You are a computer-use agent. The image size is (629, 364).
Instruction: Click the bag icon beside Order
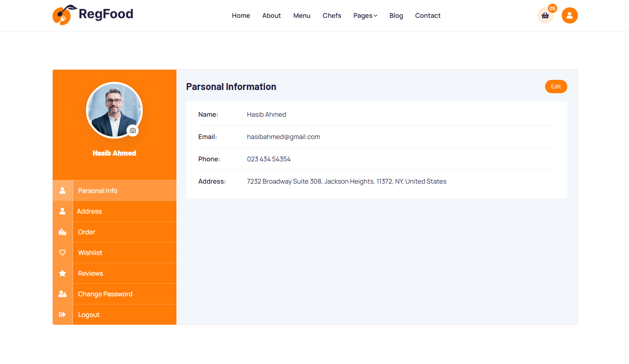pyautogui.click(x=62, y=232)
